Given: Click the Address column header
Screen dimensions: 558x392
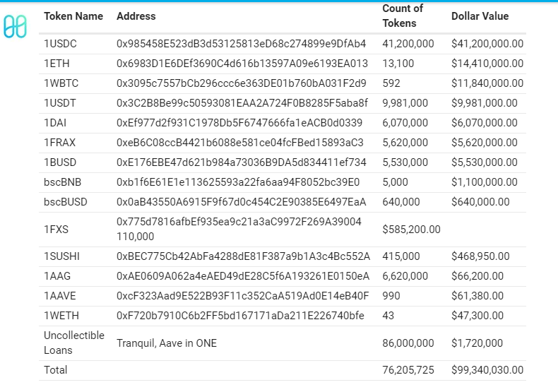Looking at the screenshot, I should click(136, 16).
